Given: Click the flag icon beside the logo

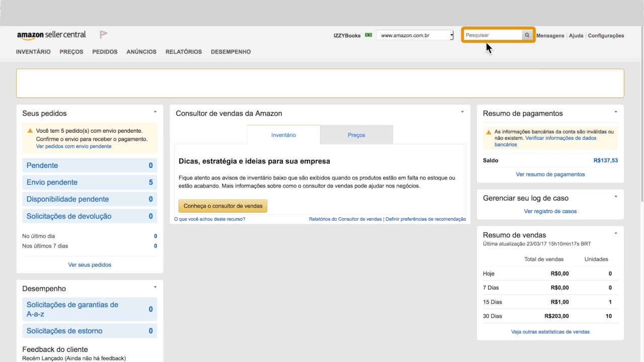Looking at the screenshot, I should click(104, 35).
